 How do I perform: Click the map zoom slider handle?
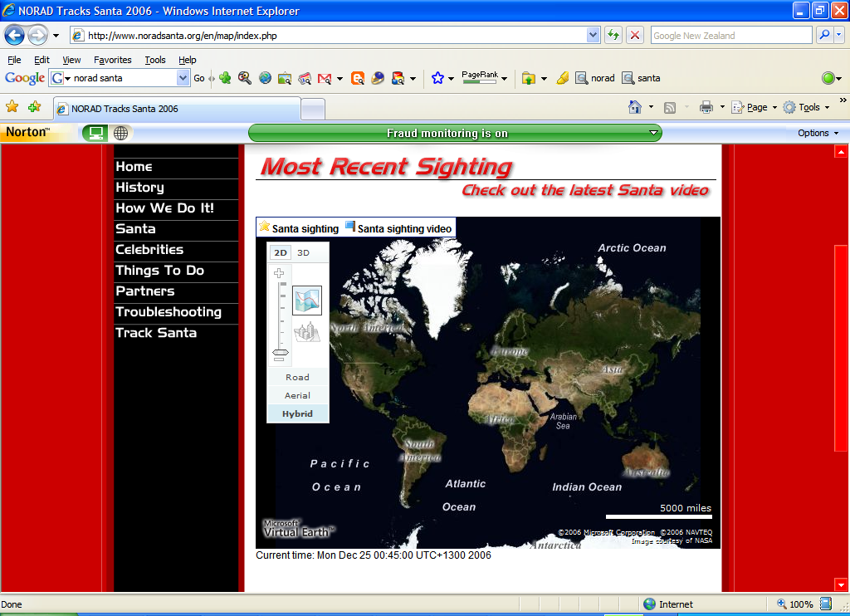[281, 351]
